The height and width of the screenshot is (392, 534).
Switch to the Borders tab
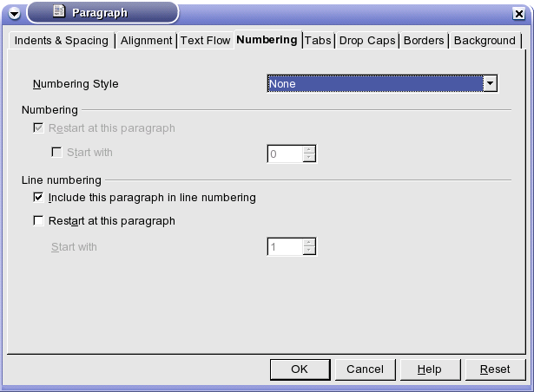[424, 41]
